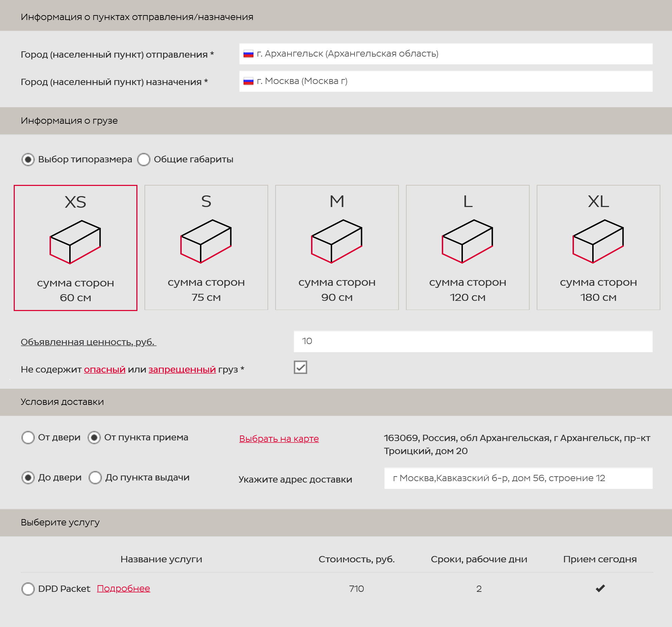Click the checkmark under Прием сегодня
Viewport: 672px width, 627px height.
click(600, 588)
